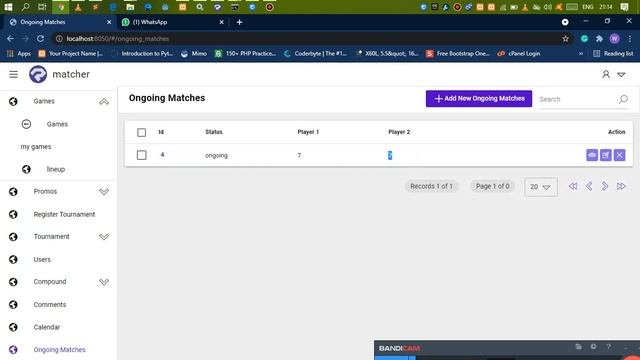Open the Comments sidebar item
Viewport: 640px width, 360px height.
click(x=50, y=304)
